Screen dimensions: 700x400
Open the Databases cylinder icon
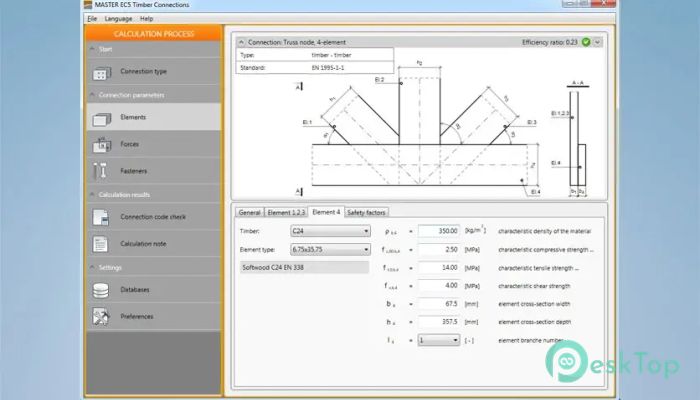point(100,290)
